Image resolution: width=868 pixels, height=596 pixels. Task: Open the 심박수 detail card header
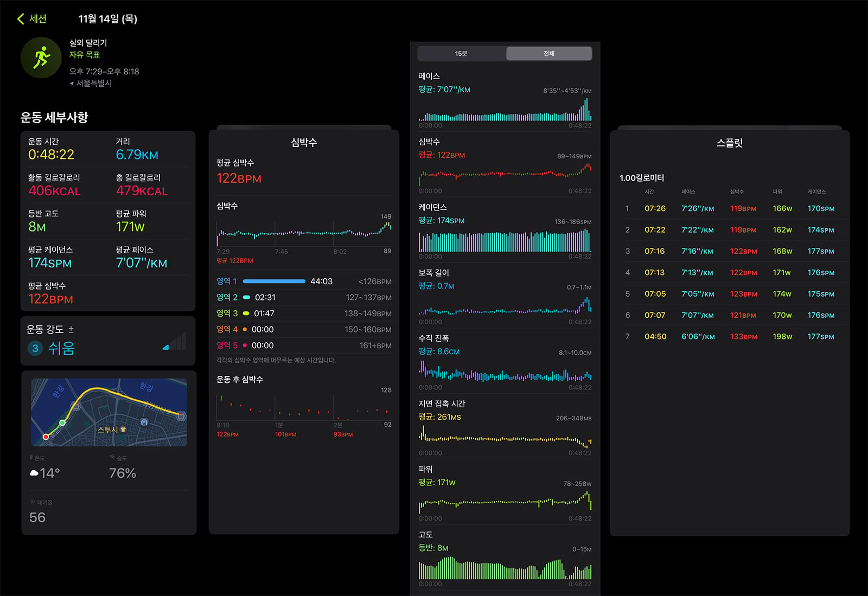click(304, 143)
